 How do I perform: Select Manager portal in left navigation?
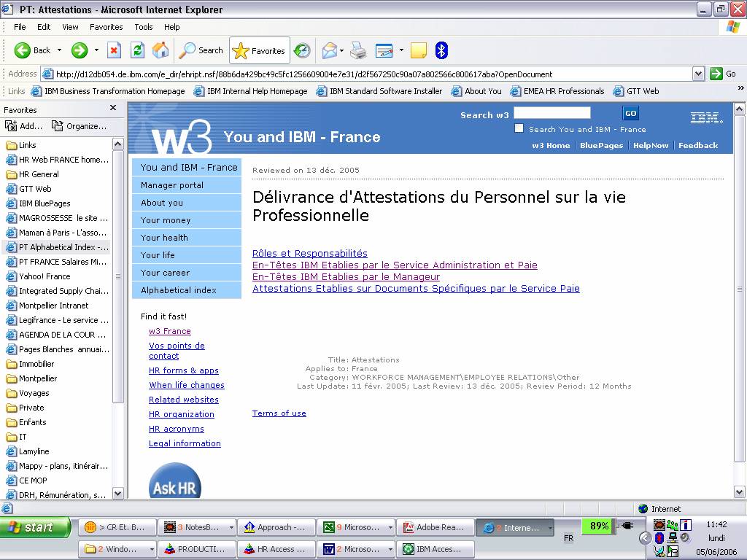pyautogui.click(x=187, y=185)
